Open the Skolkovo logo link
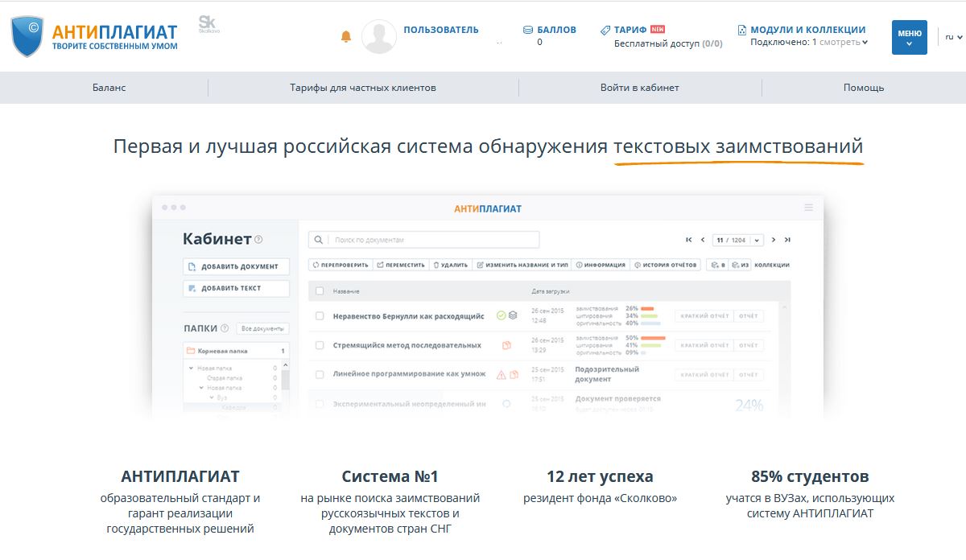Viewport: 966px width, 560px height. point(208,25)
